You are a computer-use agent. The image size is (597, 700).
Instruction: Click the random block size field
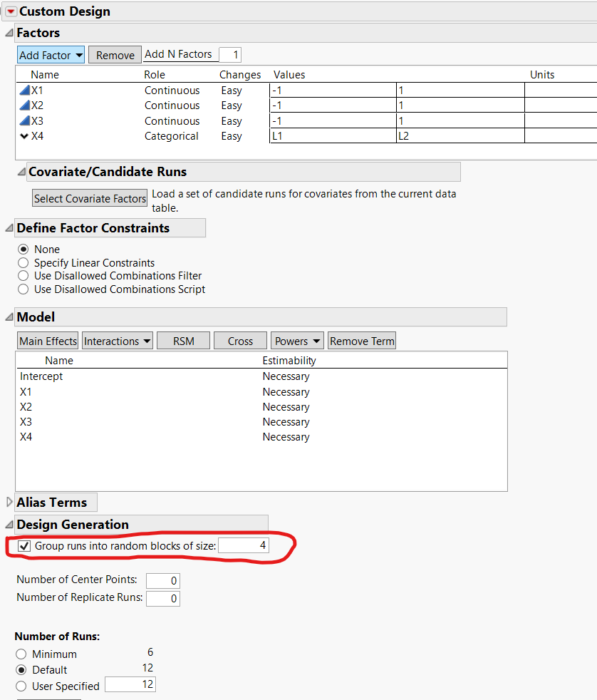(244, 545)
